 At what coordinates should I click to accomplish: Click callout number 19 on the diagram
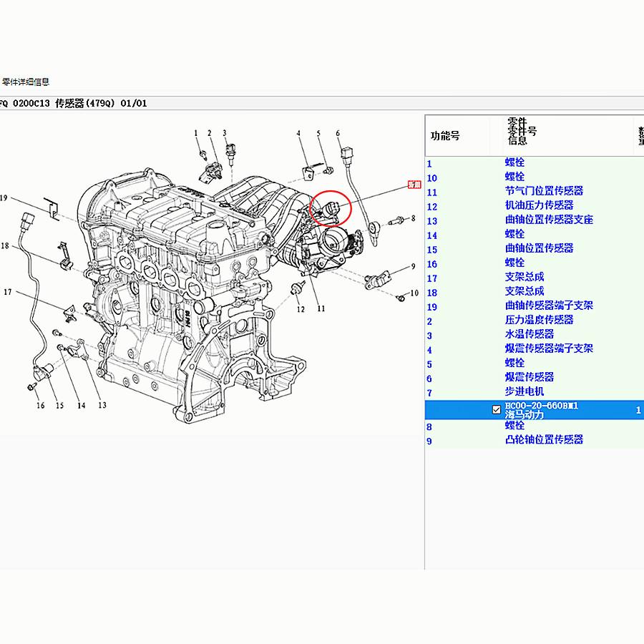4,198
